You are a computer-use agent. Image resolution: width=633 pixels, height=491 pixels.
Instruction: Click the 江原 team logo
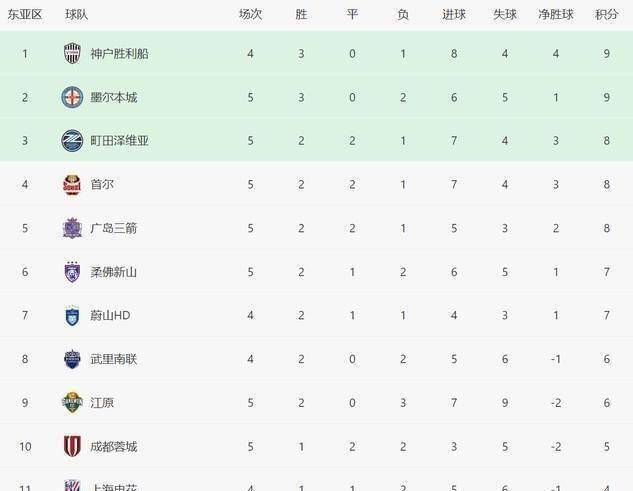coord(72,403)
